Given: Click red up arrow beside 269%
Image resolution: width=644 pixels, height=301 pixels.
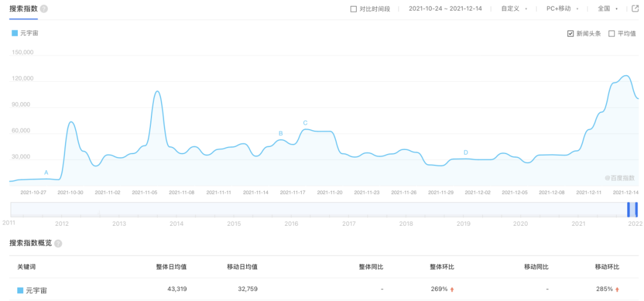Looking at the screenshot, I should coord(453,290).
